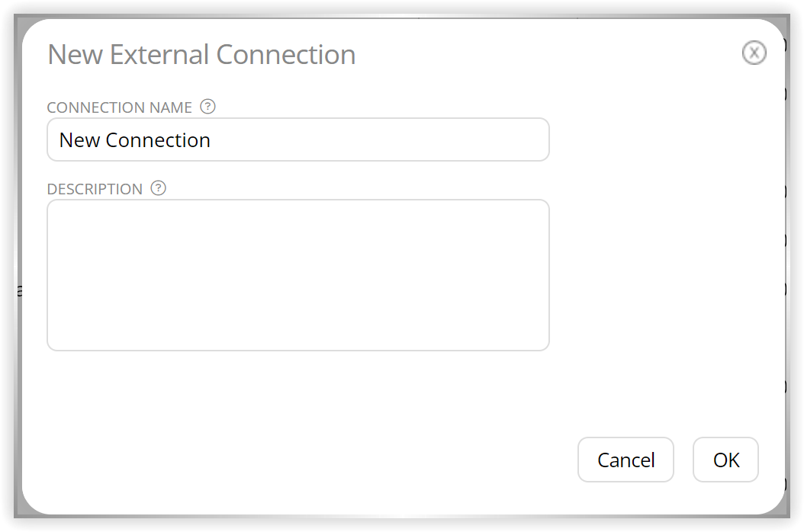Select the OK button at bottom
Screen dimensions: 804x532
[x=725, y=460]
